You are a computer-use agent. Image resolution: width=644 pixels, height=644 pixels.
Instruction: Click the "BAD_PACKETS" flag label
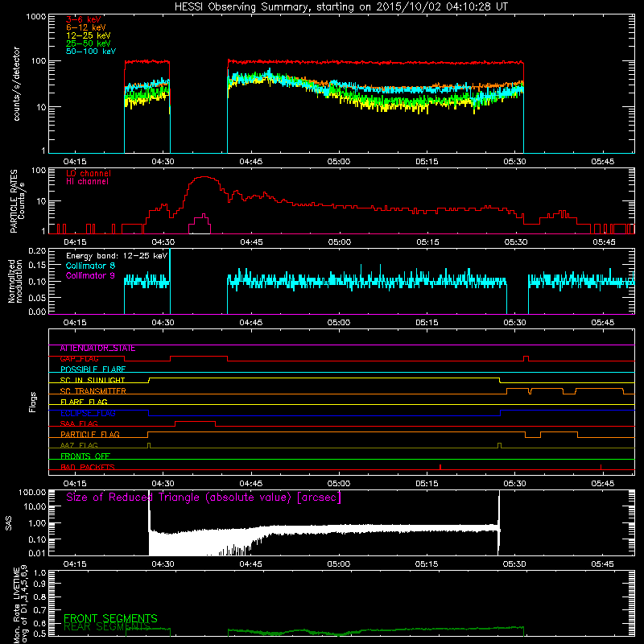[88, 468]
